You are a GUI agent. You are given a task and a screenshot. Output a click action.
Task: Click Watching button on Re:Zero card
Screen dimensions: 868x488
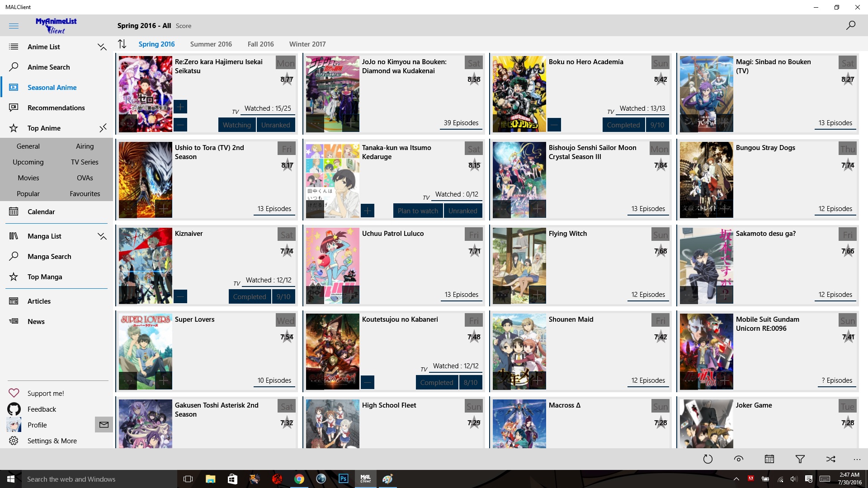pos(236,124)
